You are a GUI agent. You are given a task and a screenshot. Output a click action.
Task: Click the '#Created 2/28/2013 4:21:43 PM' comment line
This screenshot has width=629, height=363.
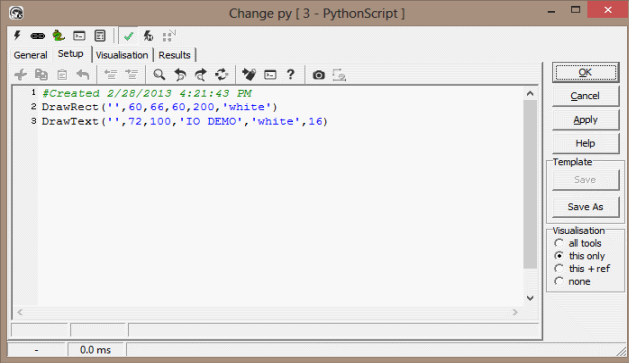147,93
